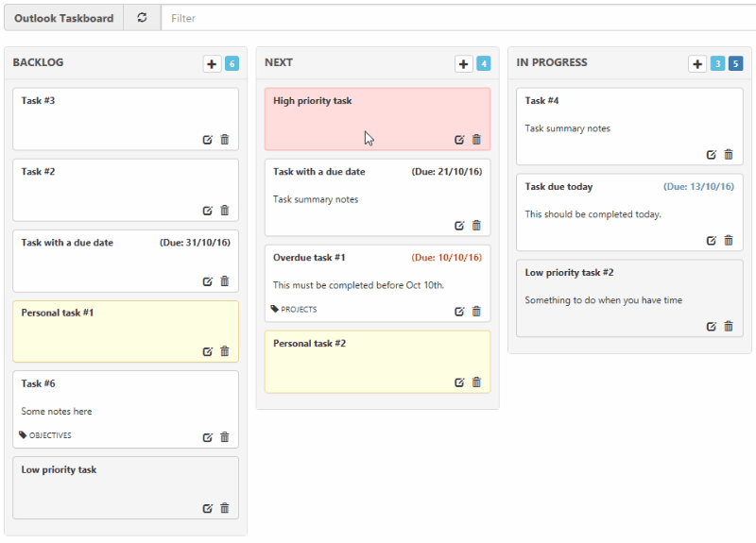
Task: Click the BACKLOG count badge 6
Action: click(x=232, y=63)
